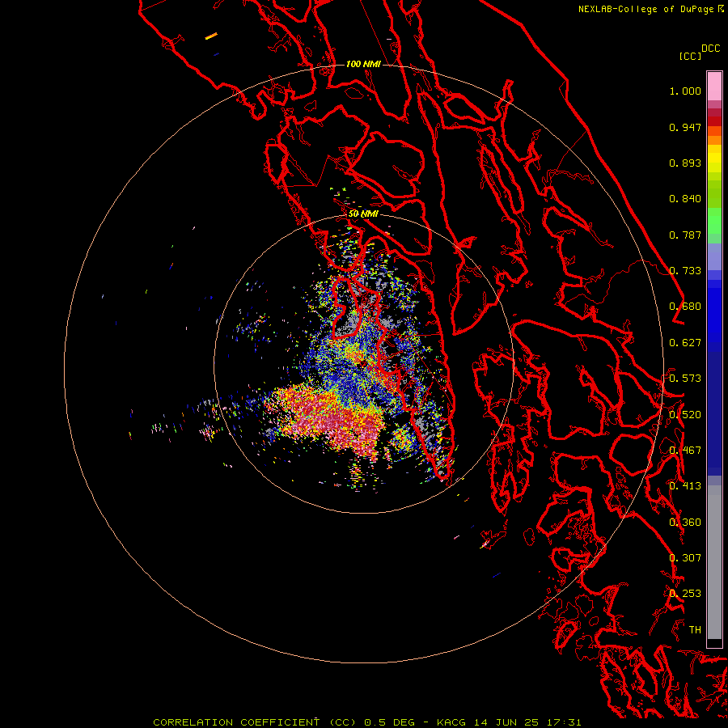Click the 17:31 timestamp
This screenshot has width=728, height=728.
pos(564,722)
